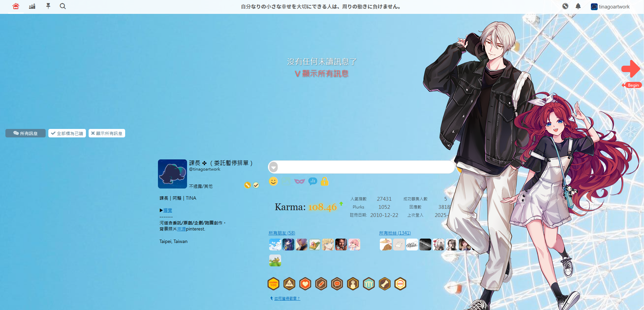This screenshot has width=644, height=310.
Task: Click 全部標為已讀 button
Action: click(x=67, y=133)
